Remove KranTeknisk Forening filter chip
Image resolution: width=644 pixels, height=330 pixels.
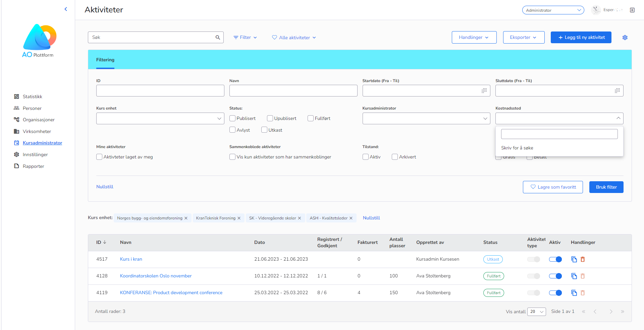(239, 218)
